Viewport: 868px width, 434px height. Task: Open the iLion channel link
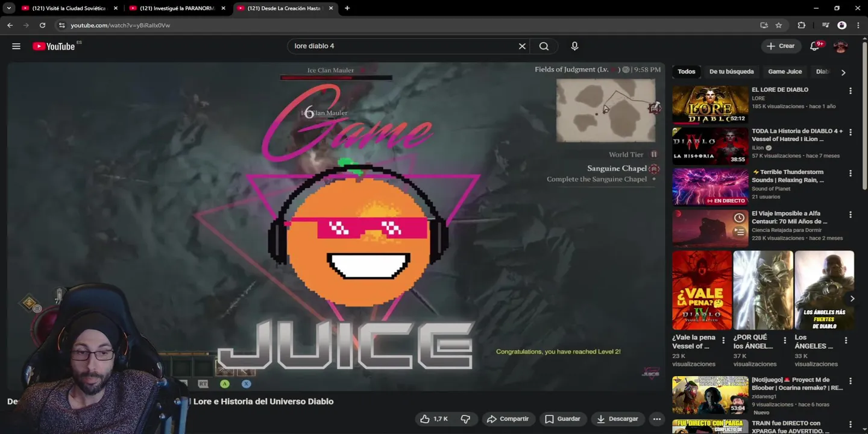758,148
